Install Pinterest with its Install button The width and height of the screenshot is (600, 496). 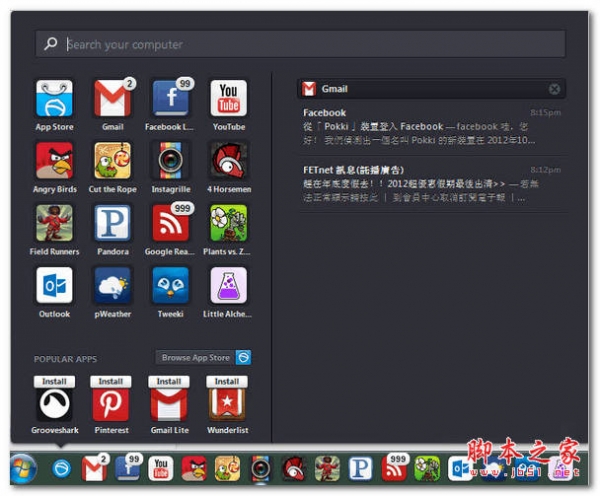tap(111, 382)
